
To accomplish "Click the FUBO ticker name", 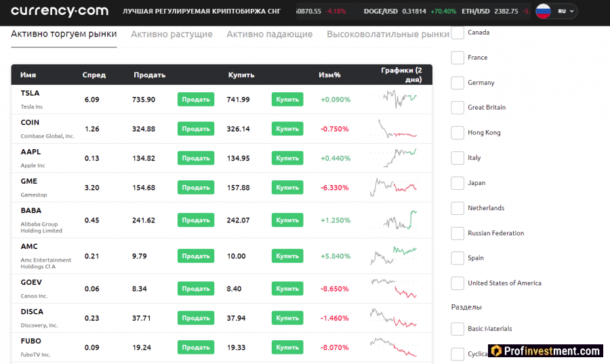I will [x=30, y=341].
